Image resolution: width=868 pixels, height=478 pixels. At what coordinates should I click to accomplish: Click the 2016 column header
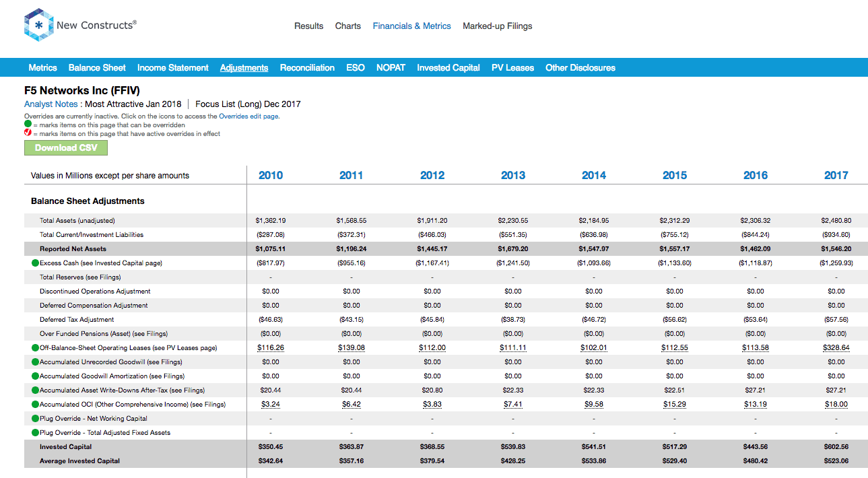(x=756, y=175)
